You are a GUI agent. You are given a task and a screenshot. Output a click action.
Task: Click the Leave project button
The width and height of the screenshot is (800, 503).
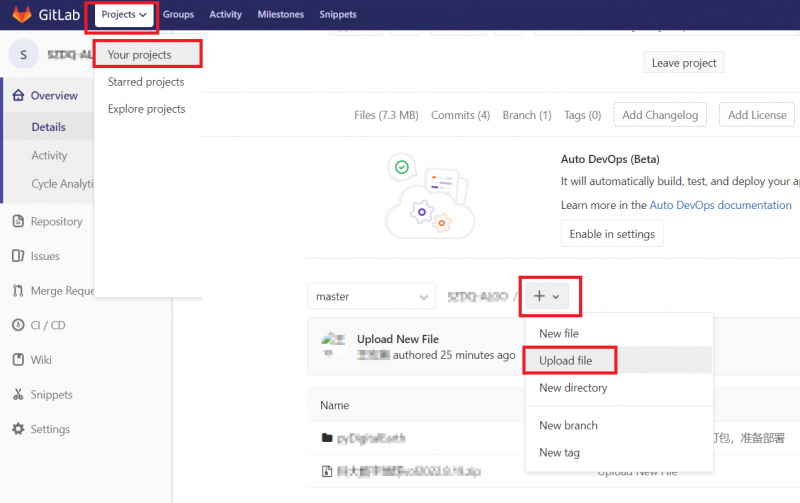click(x=684, y=63)
